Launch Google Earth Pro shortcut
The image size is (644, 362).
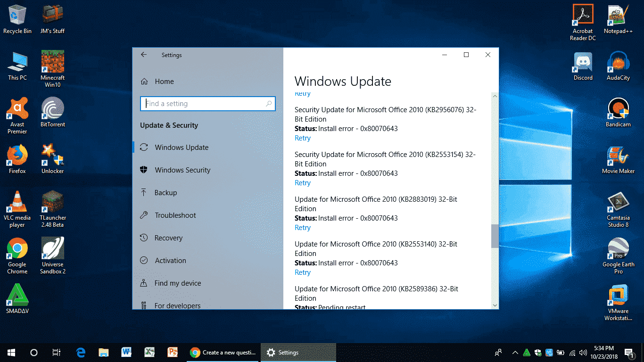(618, 256)
